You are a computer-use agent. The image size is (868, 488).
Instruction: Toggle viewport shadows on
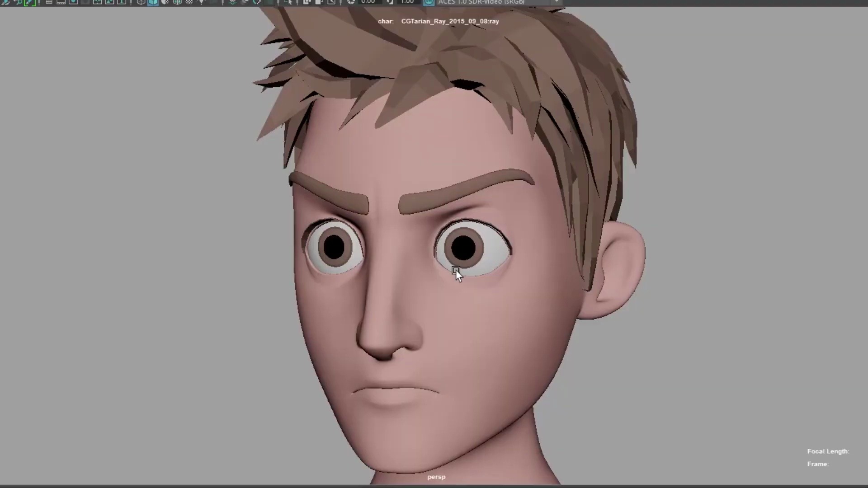click(232, 3)
